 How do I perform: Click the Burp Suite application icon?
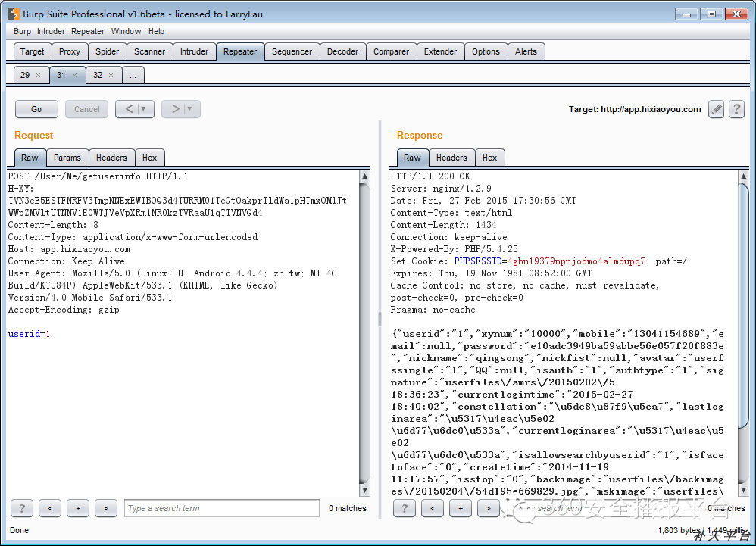14,14
